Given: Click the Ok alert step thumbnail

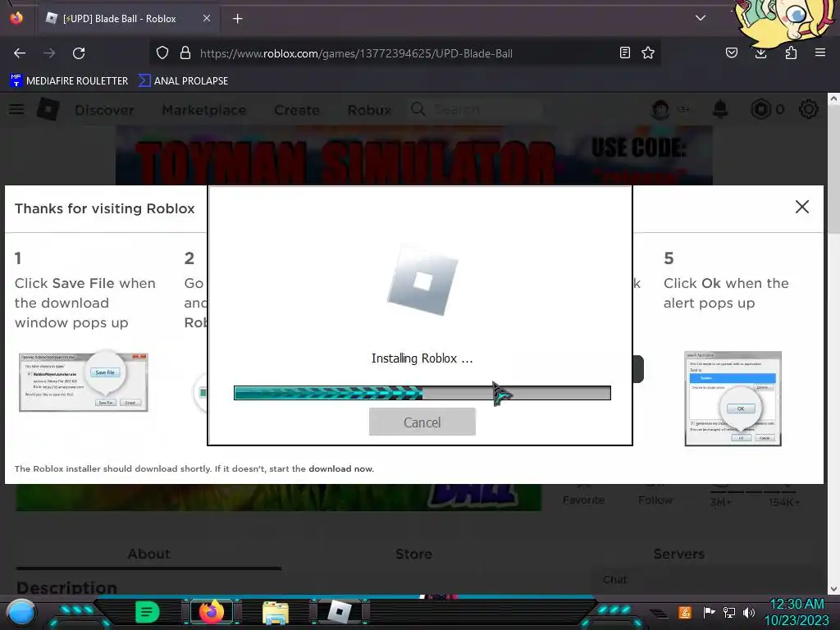Looking at the screenshot, I should (x=733, y=399).
